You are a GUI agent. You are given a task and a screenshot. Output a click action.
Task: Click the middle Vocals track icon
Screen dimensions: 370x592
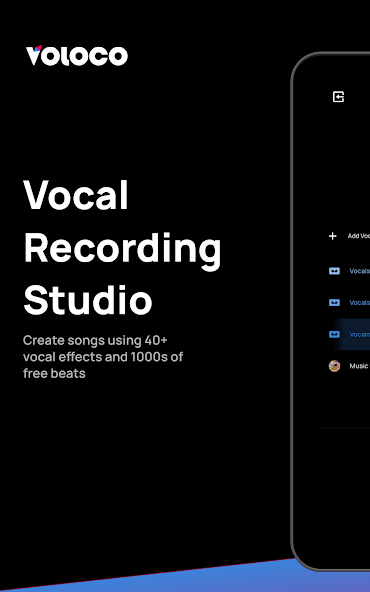click(335, 302)
